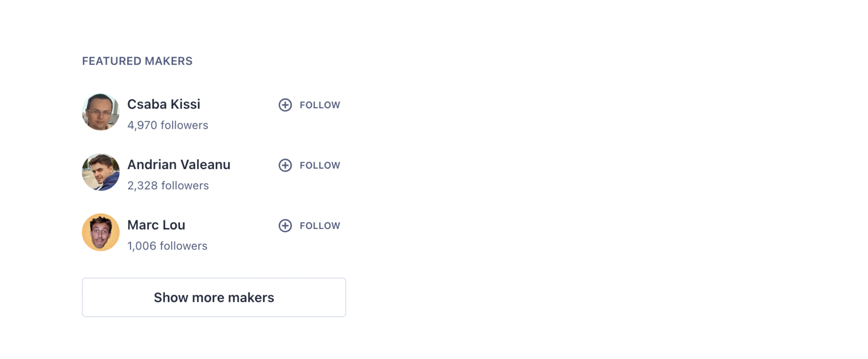Open Andrian Valeanu's avatar picture
Image resolution: width=868 pixels, height=359 pixels.
[101, 172]
